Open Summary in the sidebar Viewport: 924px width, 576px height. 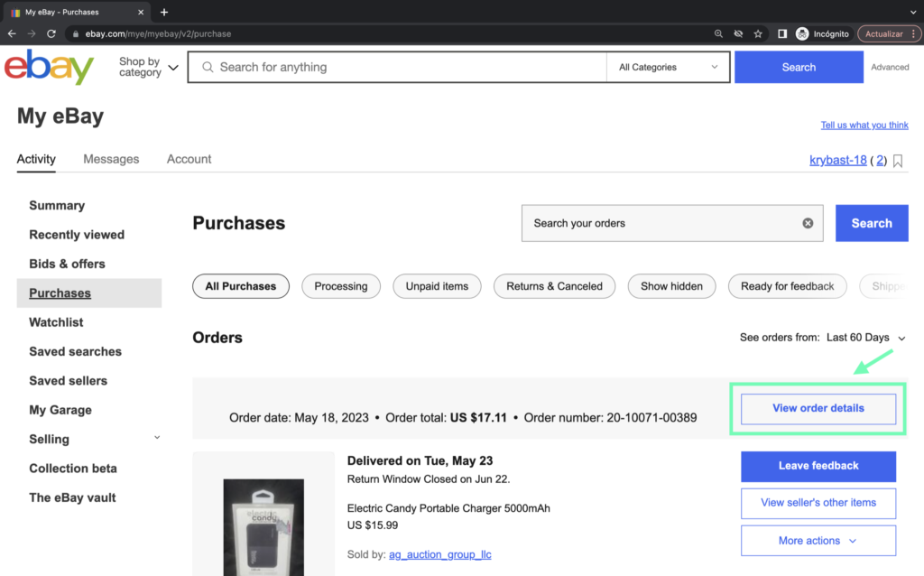[x=57, y=205]
